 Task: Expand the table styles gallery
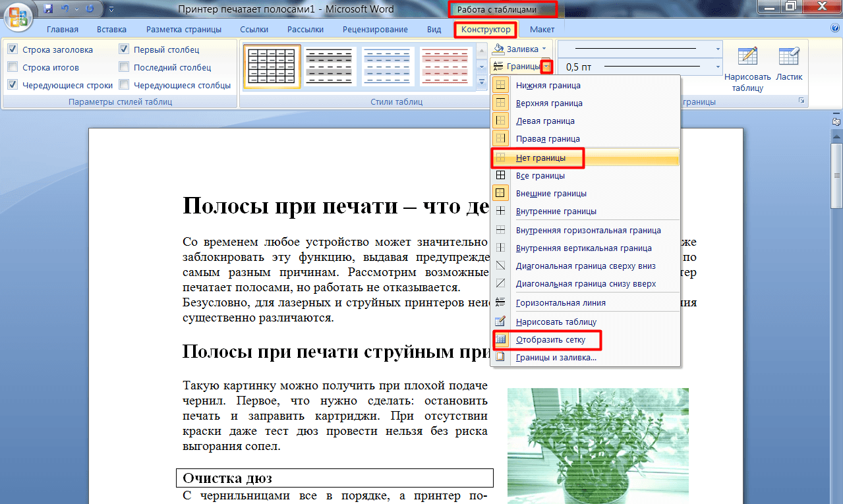[481, 82]
